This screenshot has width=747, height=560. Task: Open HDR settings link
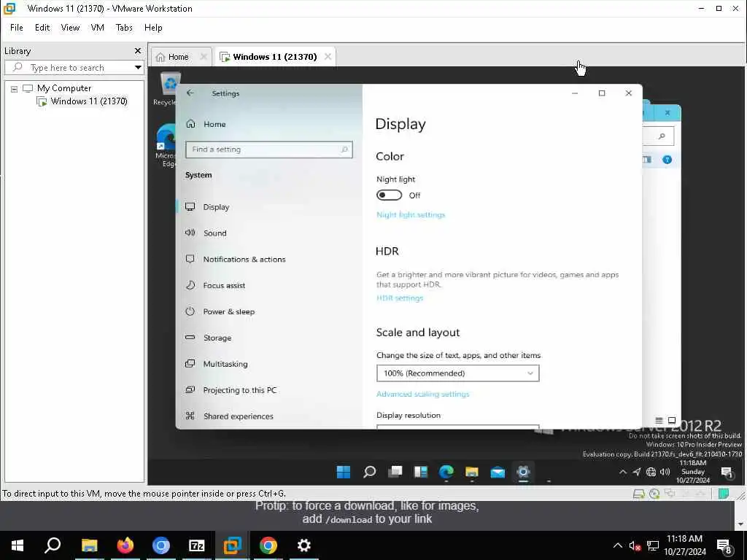(x=400, y=298)
